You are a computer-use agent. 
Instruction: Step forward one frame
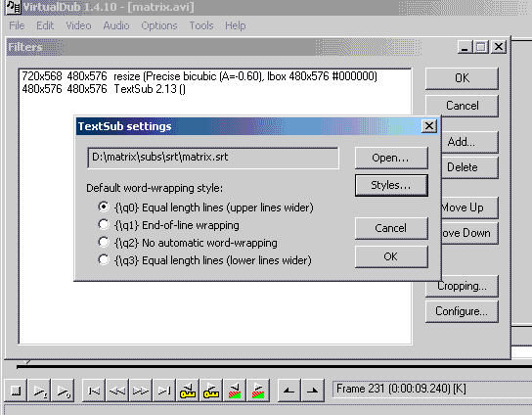click(141, 391)
